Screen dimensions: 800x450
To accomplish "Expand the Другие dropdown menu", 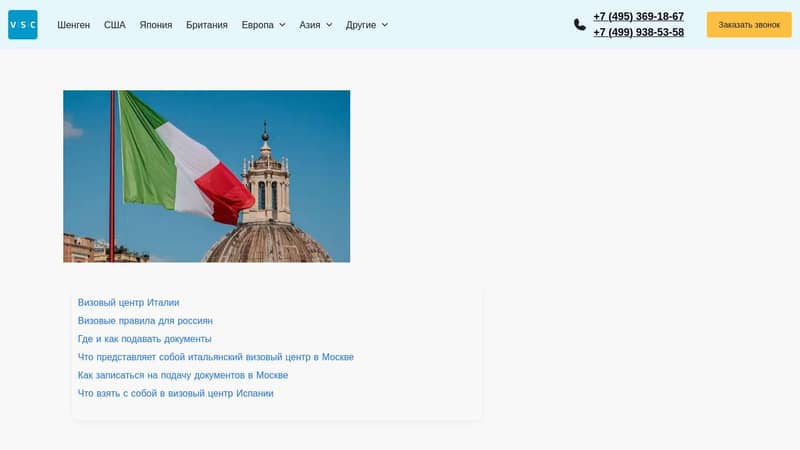I will 366,24.
